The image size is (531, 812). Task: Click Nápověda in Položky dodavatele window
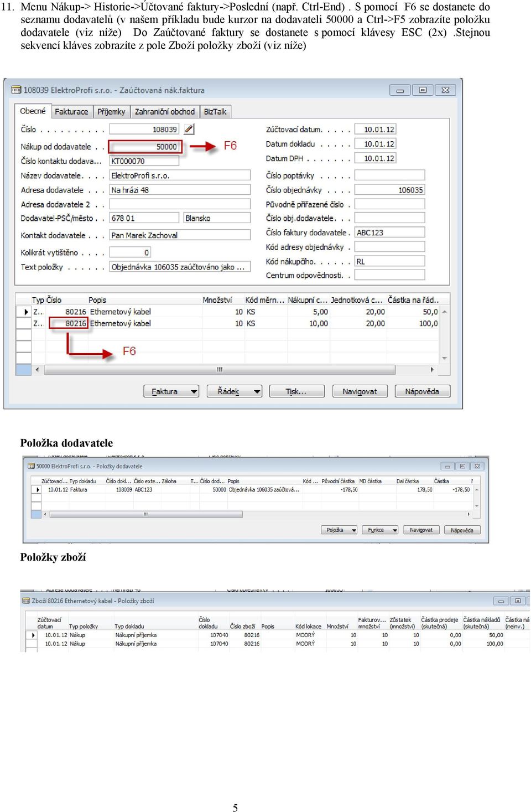(x=462, y=530)
